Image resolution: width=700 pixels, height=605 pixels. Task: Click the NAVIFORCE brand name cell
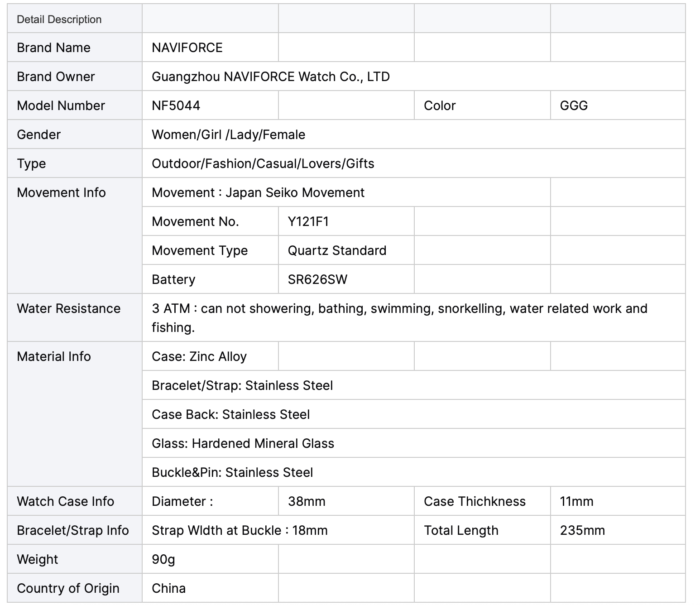click(210, 47)
